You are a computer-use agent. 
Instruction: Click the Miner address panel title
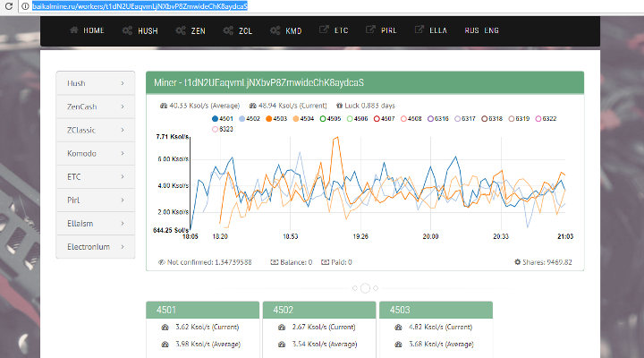[x=258, y=82]
